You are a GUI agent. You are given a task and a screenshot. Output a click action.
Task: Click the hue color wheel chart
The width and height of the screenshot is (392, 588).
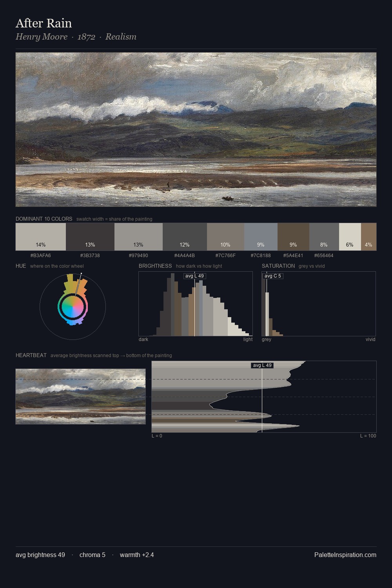[x=73, y=307]
